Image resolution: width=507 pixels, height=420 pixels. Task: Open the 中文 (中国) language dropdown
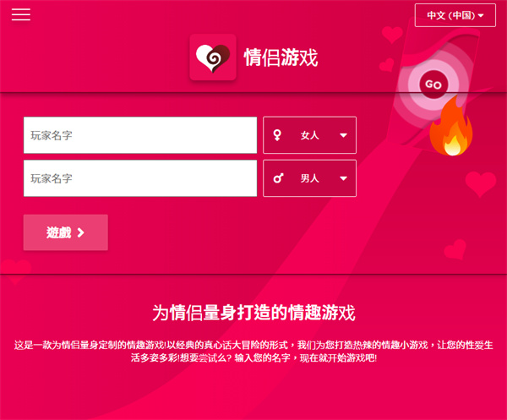click(455, 15)
